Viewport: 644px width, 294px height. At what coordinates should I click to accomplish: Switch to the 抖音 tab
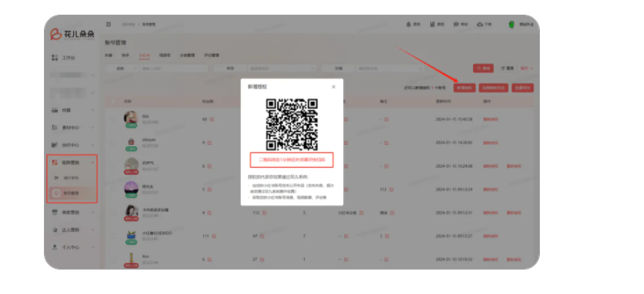[108, 55]
